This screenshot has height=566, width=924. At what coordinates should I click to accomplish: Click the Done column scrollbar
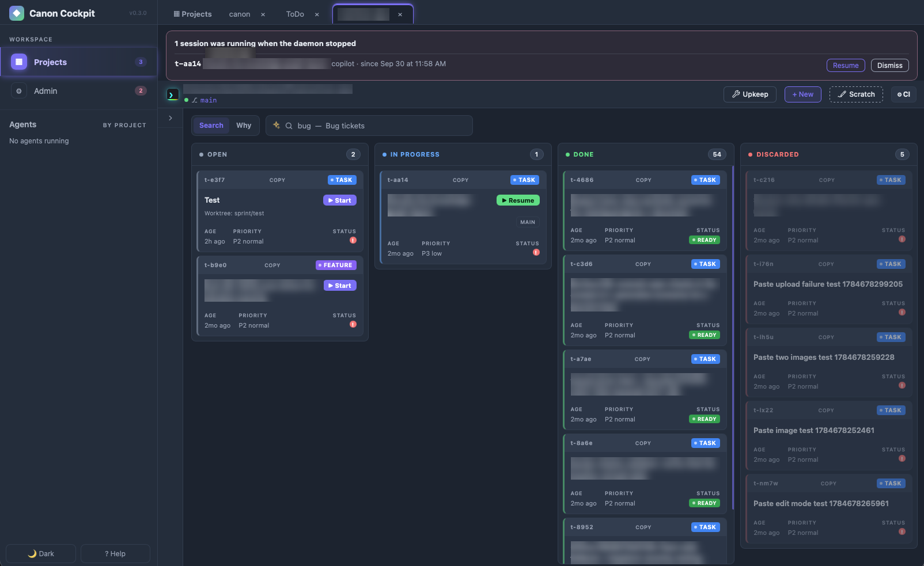(733, 337)
